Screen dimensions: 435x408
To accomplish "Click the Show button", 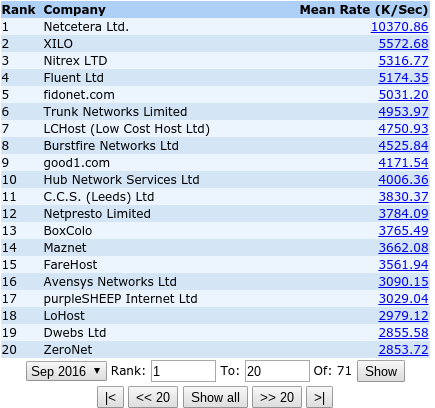I will tap(381, 371).
